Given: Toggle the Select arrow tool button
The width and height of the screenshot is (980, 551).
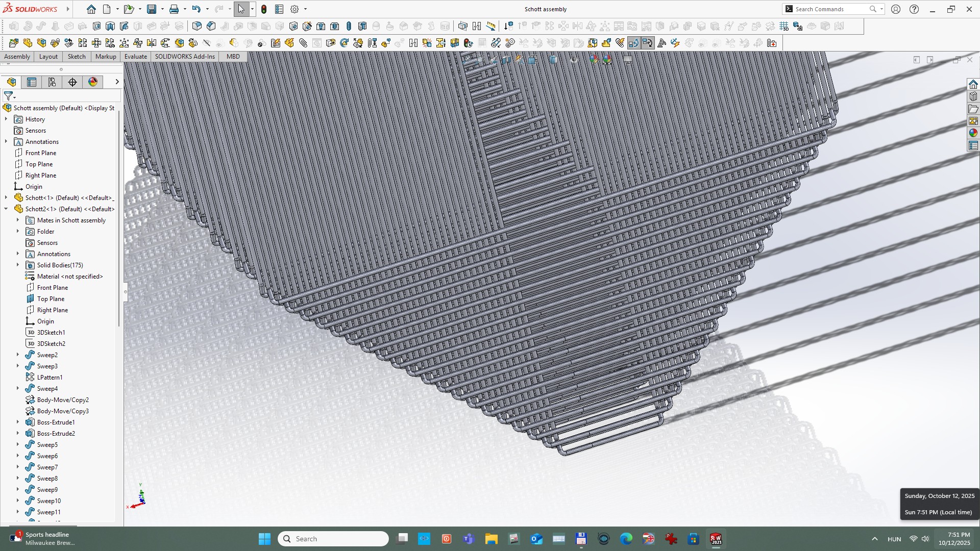Looking at the screenshot, I should [241, 9].
